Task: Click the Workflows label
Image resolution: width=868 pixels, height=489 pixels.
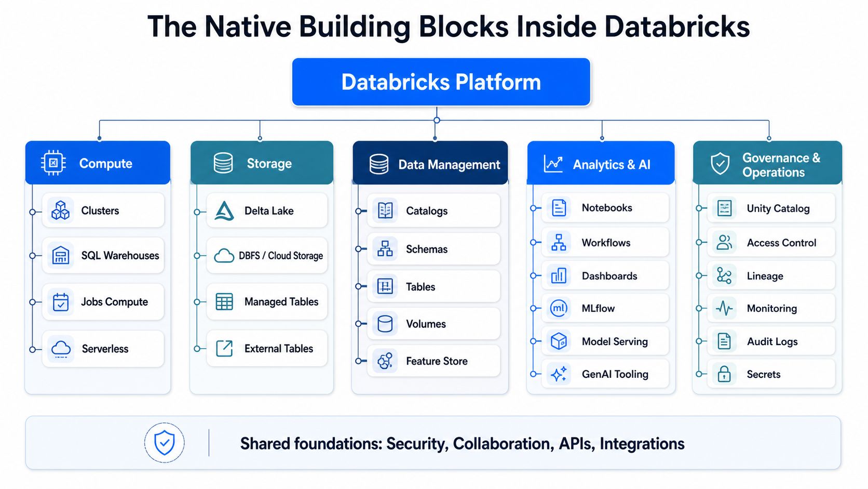Action: tap(606, 243)
